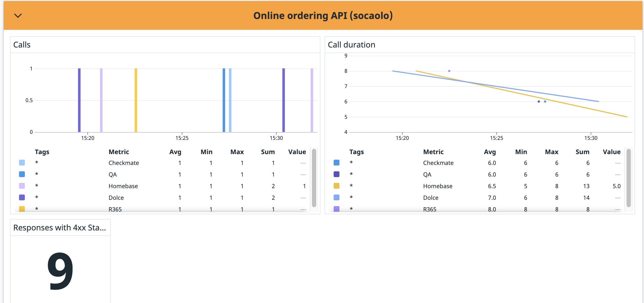Select Checkmate color swatch in Calls legend
Image resolution: width=644 pixels, height=303 pixels.
coord(22,163)
